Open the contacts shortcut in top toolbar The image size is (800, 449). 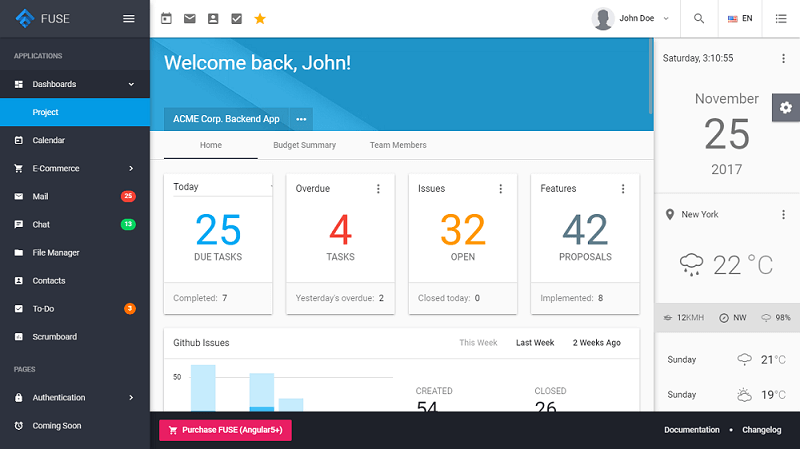coord(213,19)
